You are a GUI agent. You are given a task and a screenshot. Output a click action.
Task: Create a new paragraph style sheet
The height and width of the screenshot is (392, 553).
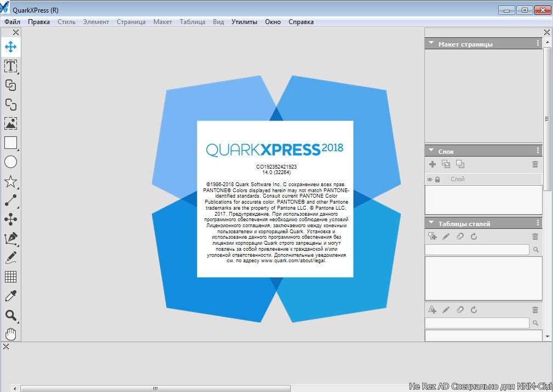point(433,237)
